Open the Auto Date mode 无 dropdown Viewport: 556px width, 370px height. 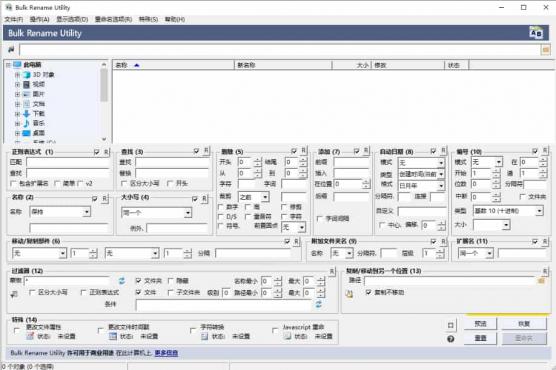click(x=441, y=163)
